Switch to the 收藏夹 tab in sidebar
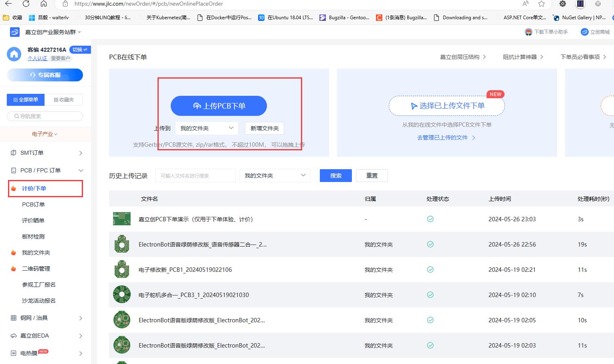 point(64,100)
